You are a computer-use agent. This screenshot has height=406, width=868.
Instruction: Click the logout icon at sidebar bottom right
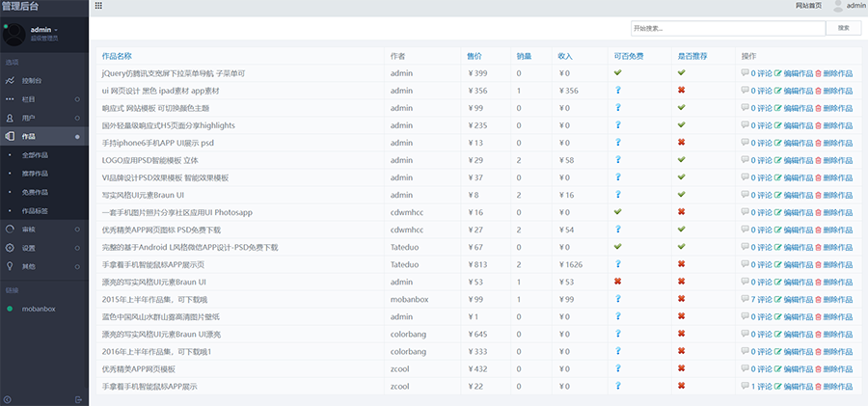[78, 399]
